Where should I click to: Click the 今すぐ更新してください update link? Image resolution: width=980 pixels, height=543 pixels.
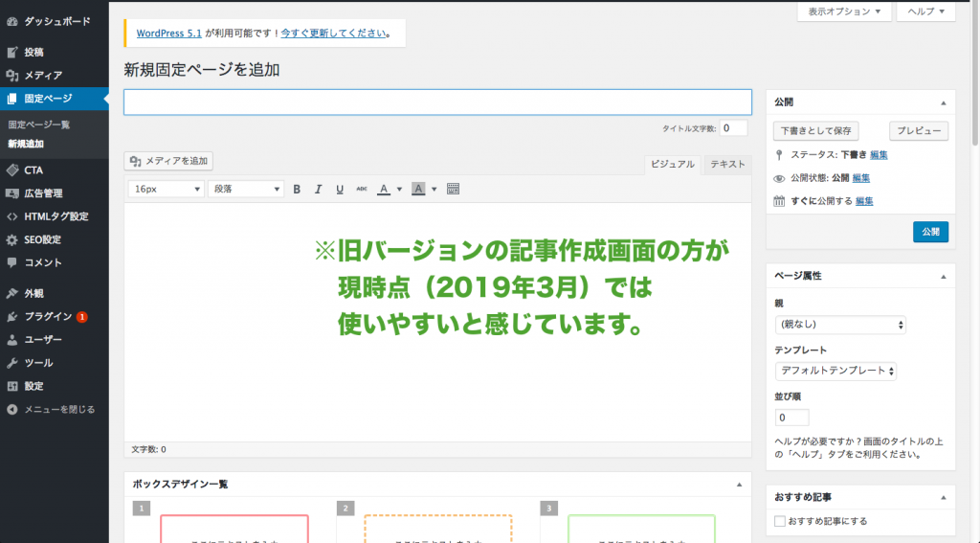[x=335, y=34]
